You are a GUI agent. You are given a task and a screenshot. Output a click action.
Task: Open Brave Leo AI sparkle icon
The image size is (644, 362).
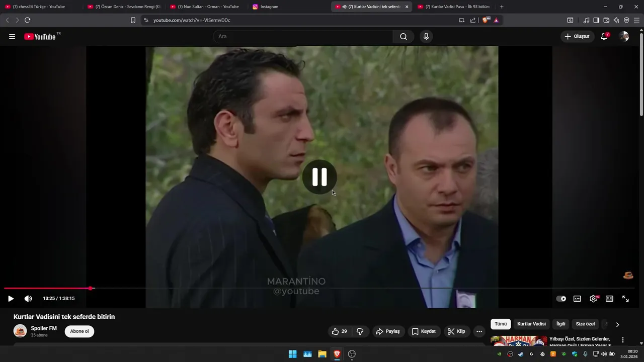click(616, 20)
